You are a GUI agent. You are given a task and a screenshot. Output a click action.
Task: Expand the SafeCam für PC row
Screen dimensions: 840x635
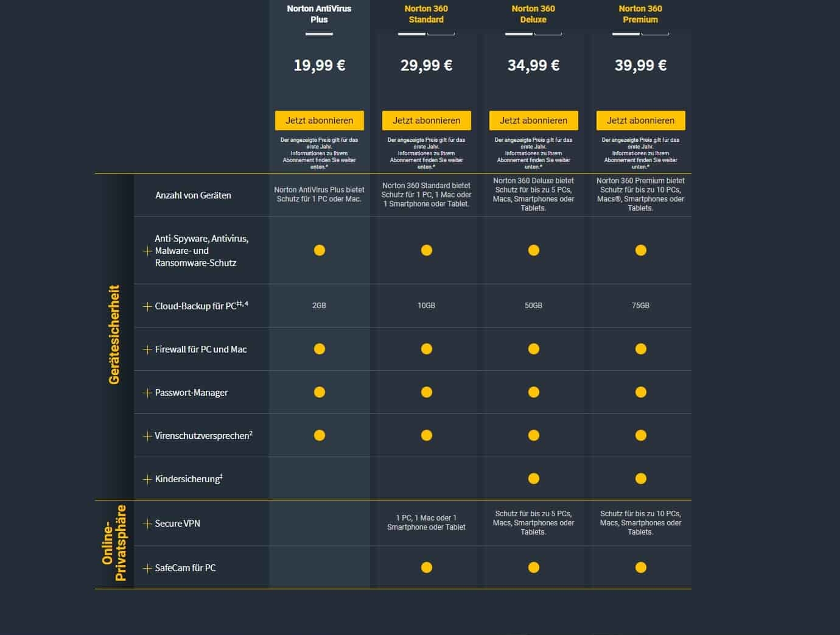(x=147, y=568)
